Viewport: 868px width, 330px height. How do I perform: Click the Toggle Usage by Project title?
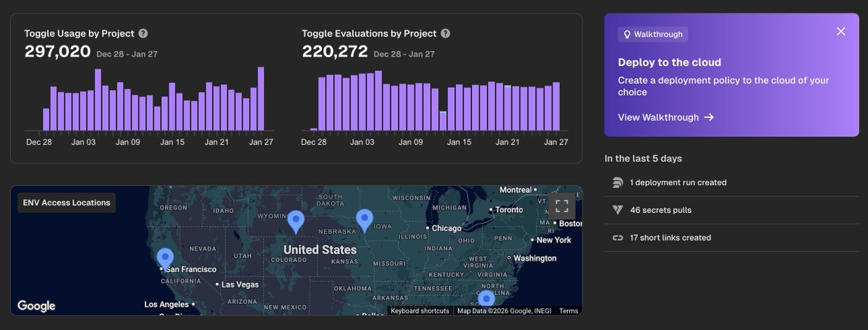tap(80, 33)
